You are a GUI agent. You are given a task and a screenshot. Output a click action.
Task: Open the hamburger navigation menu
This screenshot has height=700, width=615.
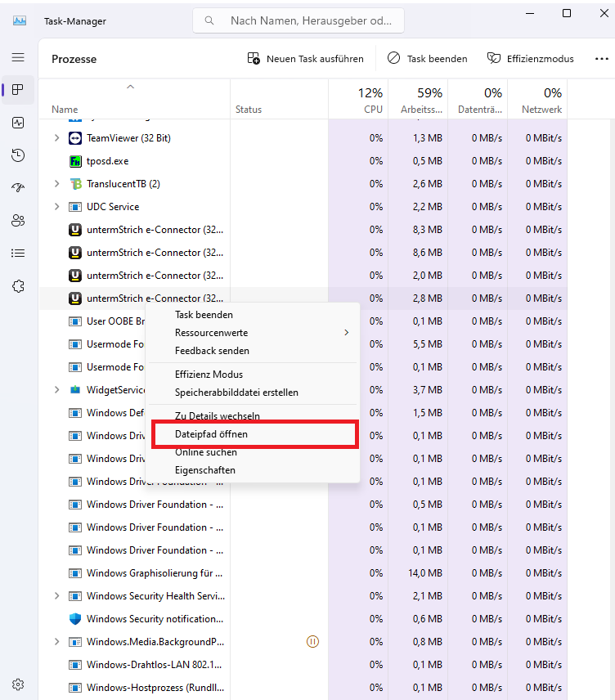[x=18, y=58]
